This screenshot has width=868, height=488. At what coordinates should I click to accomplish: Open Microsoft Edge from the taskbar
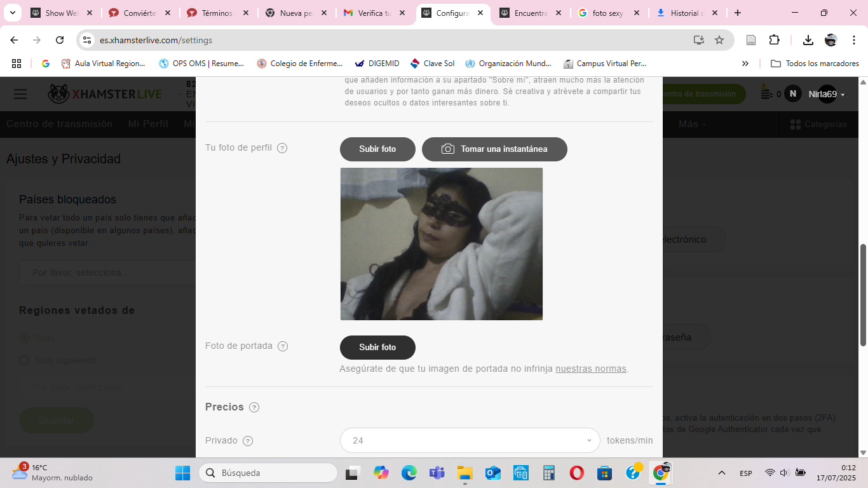pos(409,473)
